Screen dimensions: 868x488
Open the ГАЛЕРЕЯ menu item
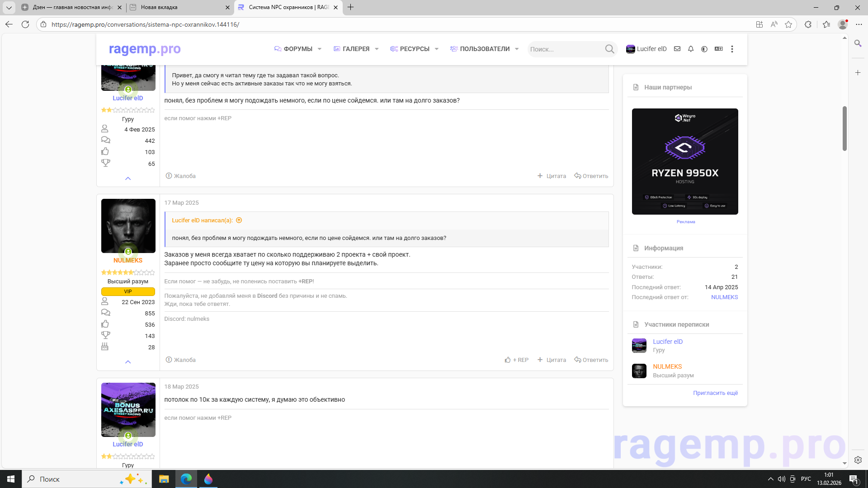pyautogui.click(x=356, y=49)
